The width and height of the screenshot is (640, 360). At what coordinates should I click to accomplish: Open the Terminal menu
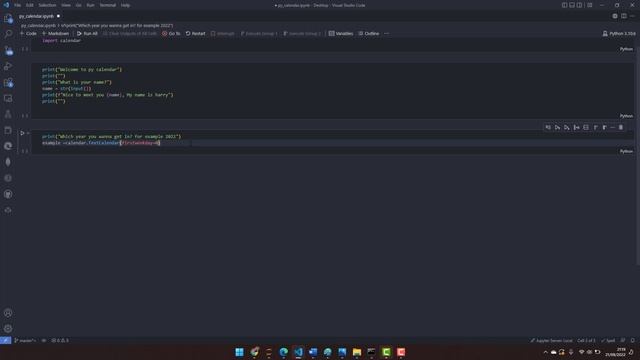(108, 5)
